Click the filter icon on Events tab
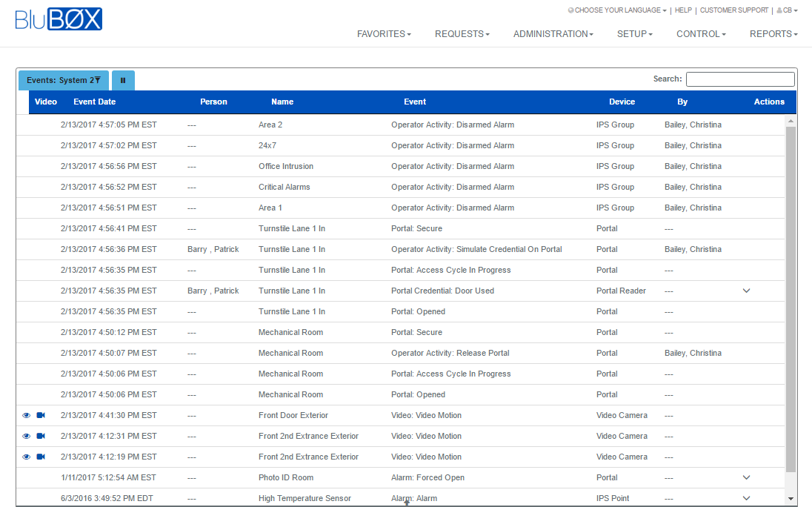Image resolution: width=812 pixels, height=507 pixels. [98, 80]
